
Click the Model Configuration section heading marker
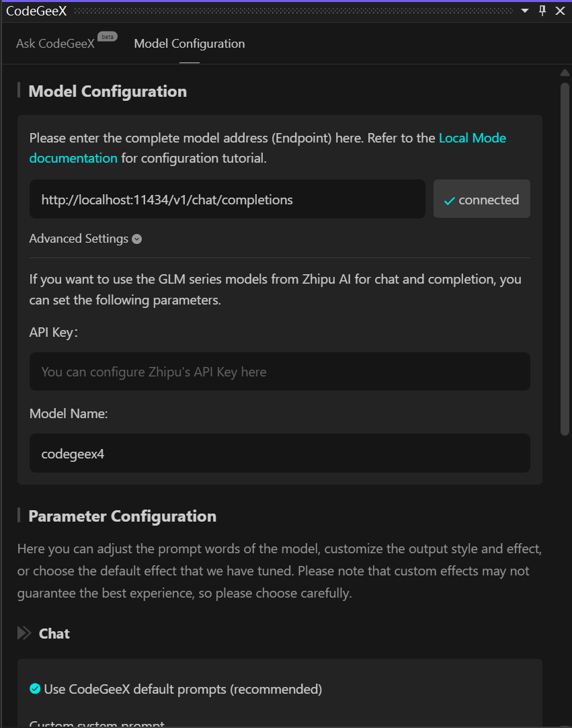click(x=19, y=90)
